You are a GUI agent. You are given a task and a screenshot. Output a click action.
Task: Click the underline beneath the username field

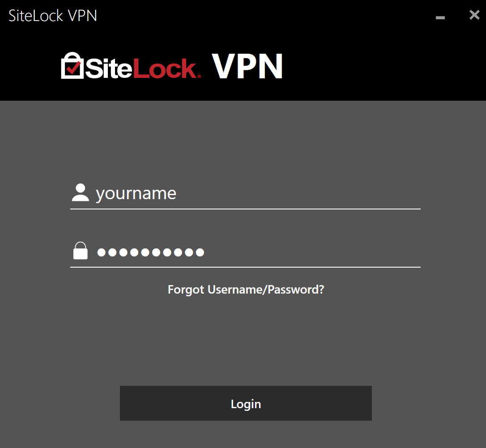[x=246, y=209]
